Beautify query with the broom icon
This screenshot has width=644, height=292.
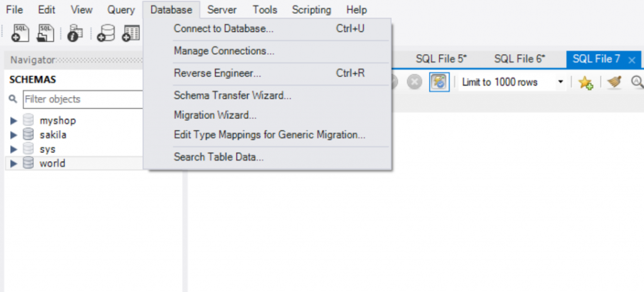[614, 82]
